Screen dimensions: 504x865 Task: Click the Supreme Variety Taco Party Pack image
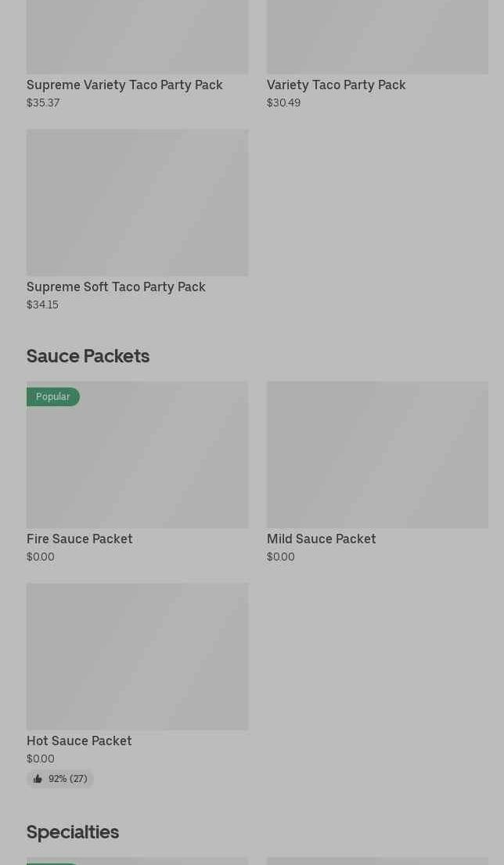(x=137, y=37)
